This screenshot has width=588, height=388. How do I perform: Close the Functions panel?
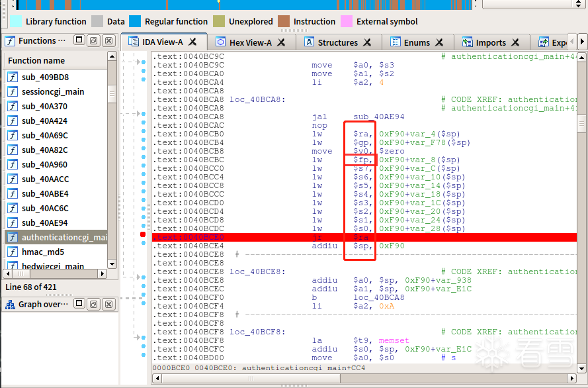pyautogui.click(x=108, y=40)
